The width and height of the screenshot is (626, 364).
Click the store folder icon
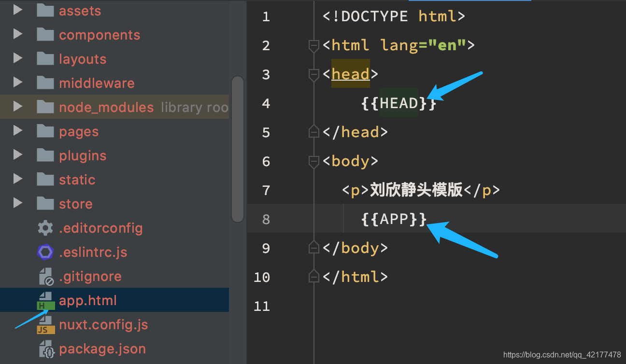pyautogui.click(x=45, y=203)
